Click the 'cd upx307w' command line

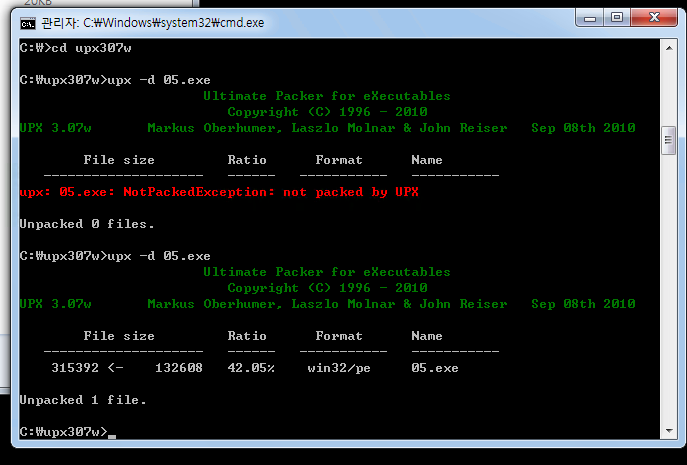[x=75, y=48]
